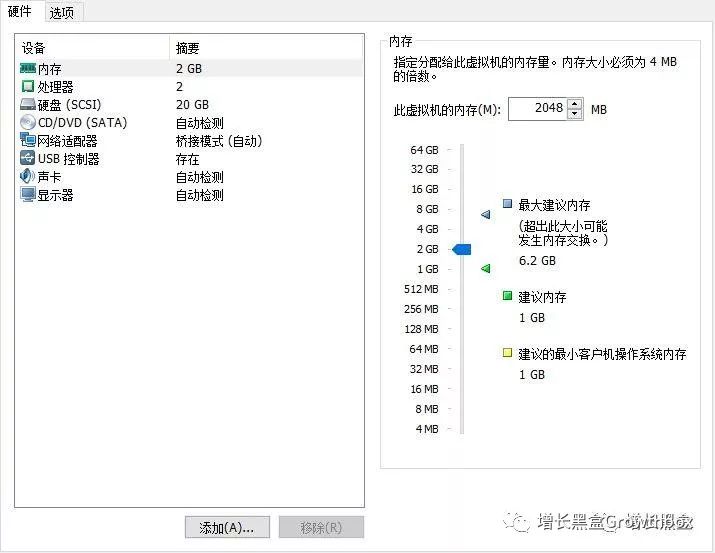Viewport: 715px width, 553px height.
Task: Click the 2 GB slider label
Action: point(427,249)
